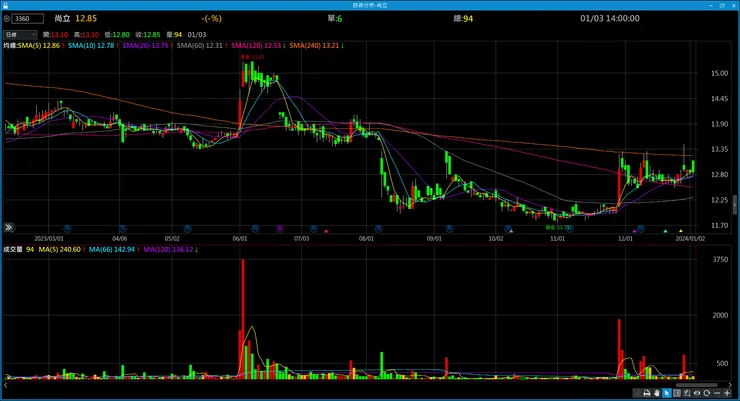Image resolution: width=740 pixels, height=401 pixels.
Task: Click the 成交量 volume panel title
Action: [x=13, y=249]
